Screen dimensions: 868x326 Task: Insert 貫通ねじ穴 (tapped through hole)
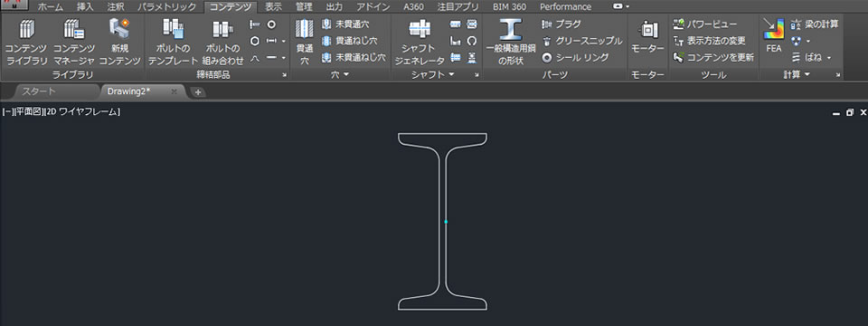pos(349,41)
